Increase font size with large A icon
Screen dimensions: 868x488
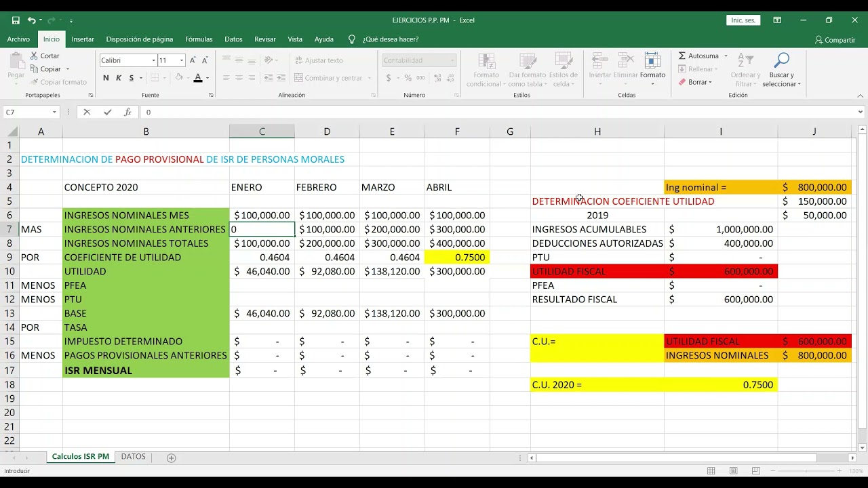coord(193,60)
